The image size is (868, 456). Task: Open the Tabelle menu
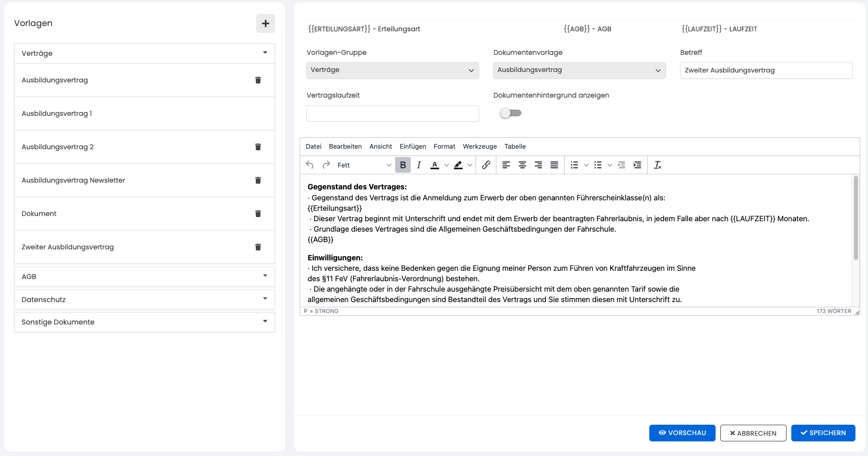coord(515,147)
